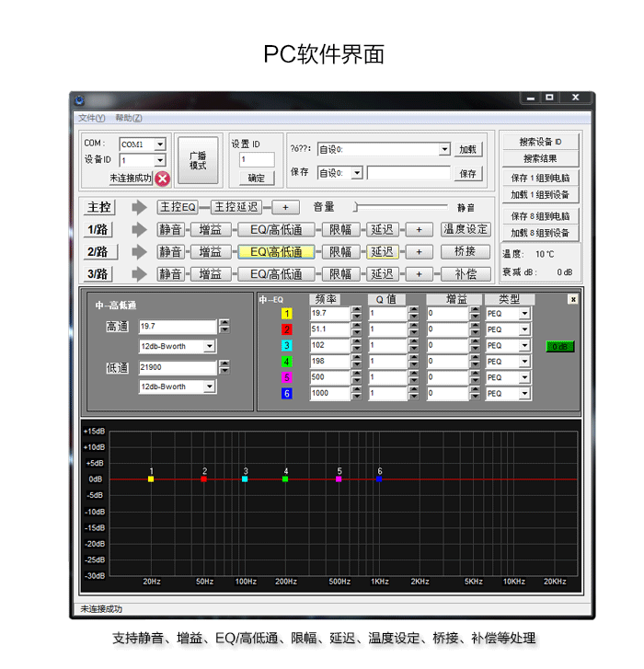
Task: Click the 补偿 button
Action: (466, 274)
